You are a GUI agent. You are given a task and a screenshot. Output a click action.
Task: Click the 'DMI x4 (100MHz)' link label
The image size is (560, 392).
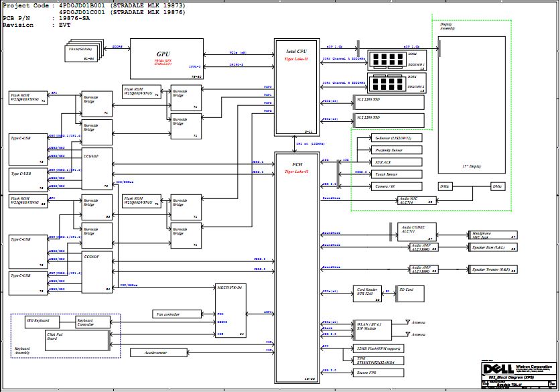tap(311, 143)
